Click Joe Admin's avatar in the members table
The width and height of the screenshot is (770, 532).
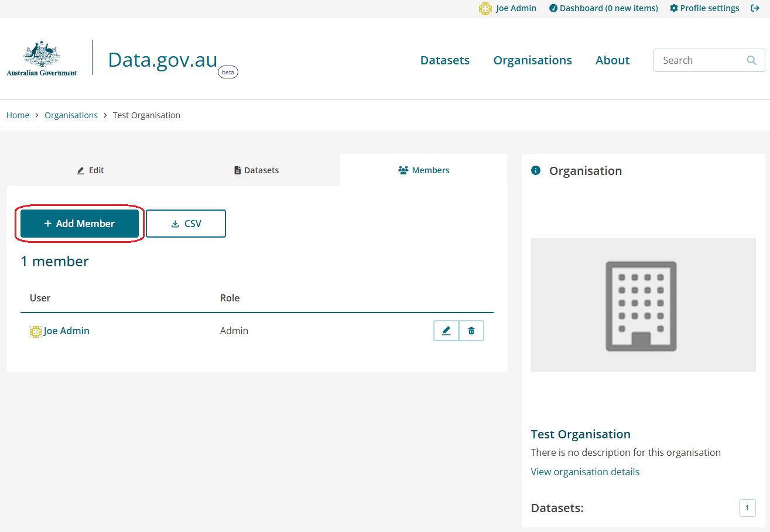pos(36,331)
